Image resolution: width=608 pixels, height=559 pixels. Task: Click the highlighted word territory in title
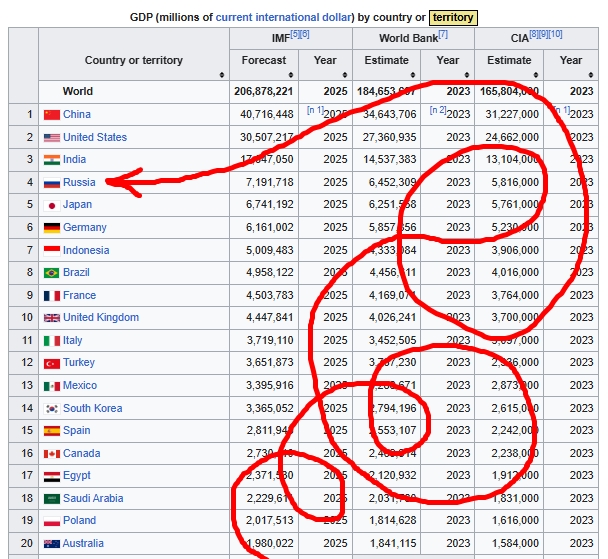pos(453,17)
